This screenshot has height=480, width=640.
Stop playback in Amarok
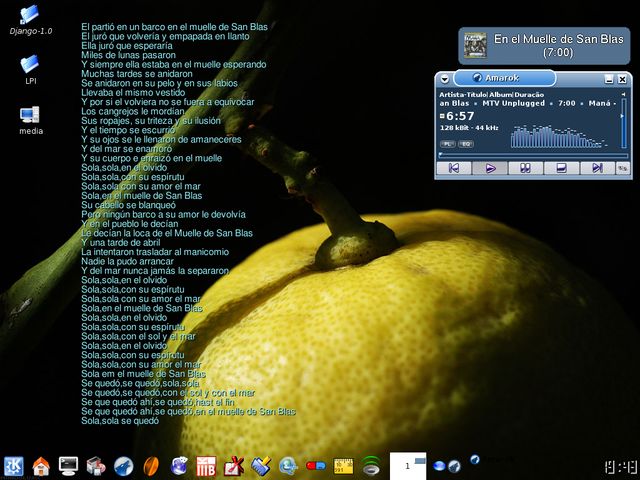pyautogui.click(x=562, y=168)
